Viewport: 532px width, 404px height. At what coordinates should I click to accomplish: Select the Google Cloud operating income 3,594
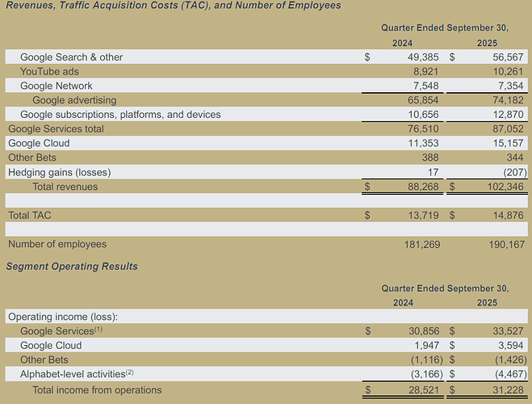pos(511,346)
